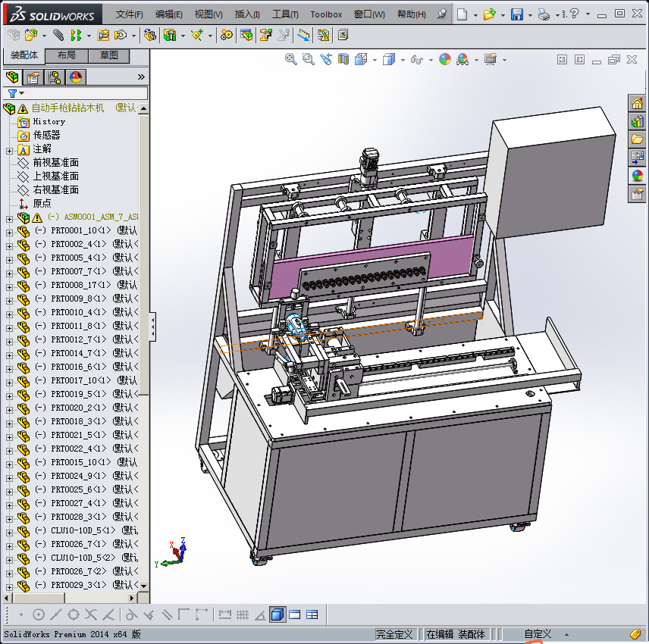Click the SolidWorks Resources home icon
Viewport: 649px width, 644px height.
pyautogui.click(x=637, y=103)
